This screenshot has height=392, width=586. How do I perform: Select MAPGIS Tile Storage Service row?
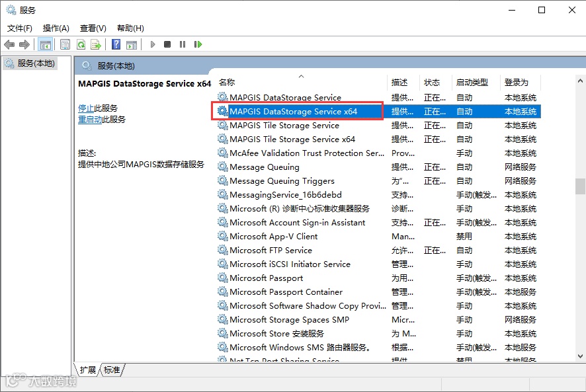tap(378, 125)
